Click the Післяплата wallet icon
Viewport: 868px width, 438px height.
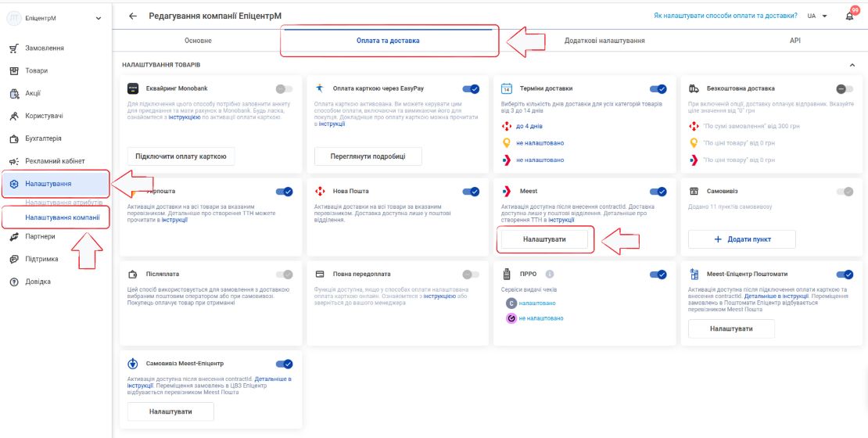(x=132, y=274)
